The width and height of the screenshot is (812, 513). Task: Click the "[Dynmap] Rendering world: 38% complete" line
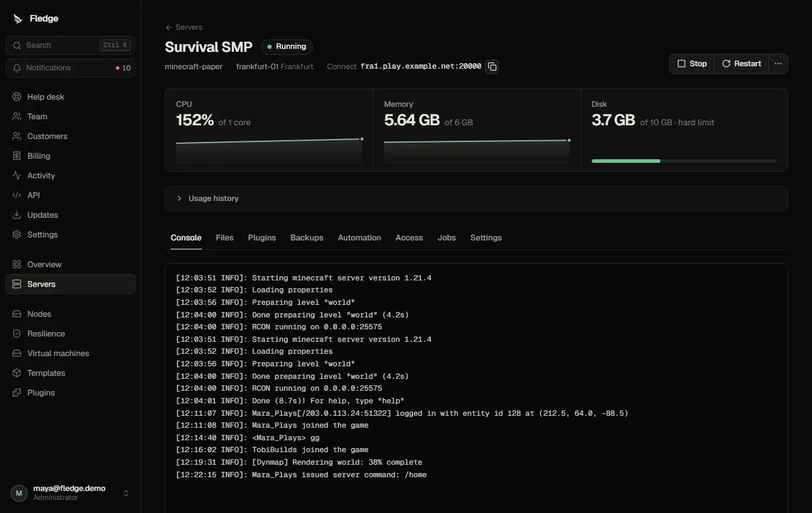point(299,462)
